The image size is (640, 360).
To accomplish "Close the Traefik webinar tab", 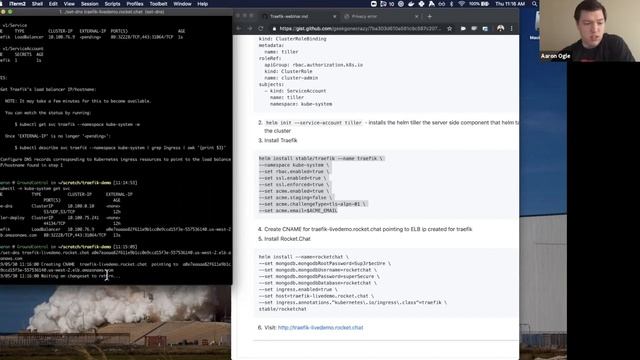I will (x=334, y=16).
